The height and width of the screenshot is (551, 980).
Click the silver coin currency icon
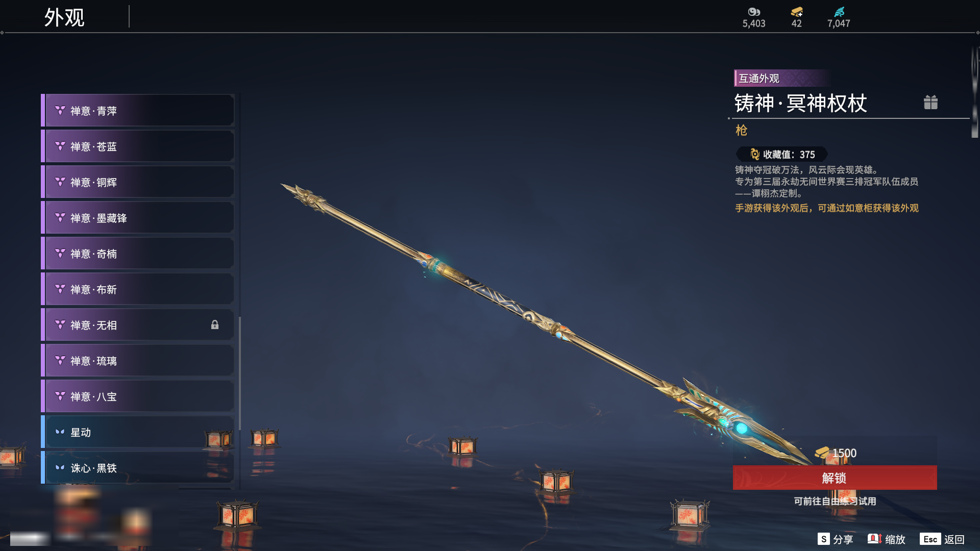(x=754, y=12)
